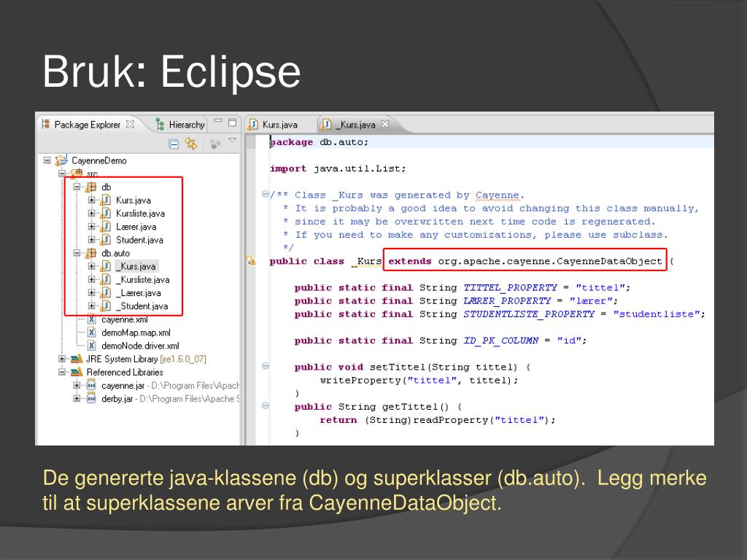Screen dimensions: 747x560
Task: Click the demoNode.driver.xml file icon
Action: click(x=91, y=346)
